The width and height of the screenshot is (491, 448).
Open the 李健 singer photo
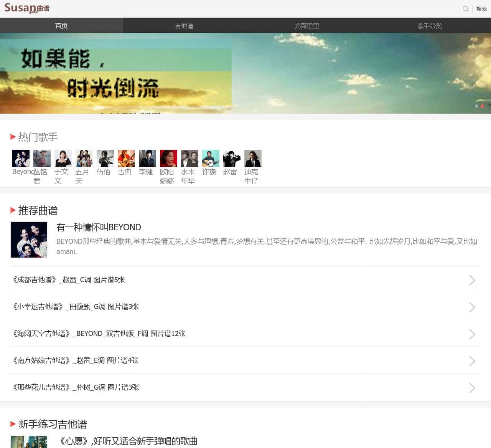(147, 158)
